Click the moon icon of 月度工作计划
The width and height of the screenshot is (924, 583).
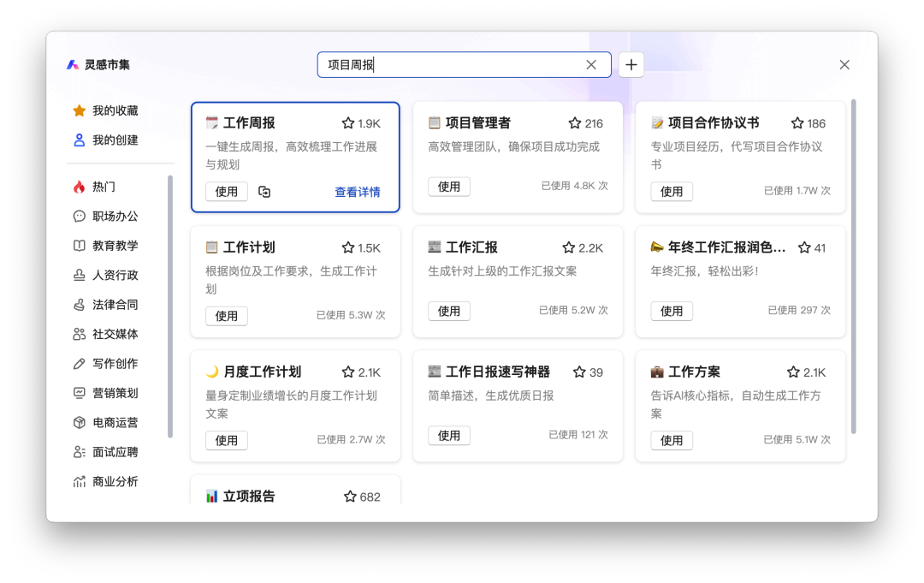211,372
